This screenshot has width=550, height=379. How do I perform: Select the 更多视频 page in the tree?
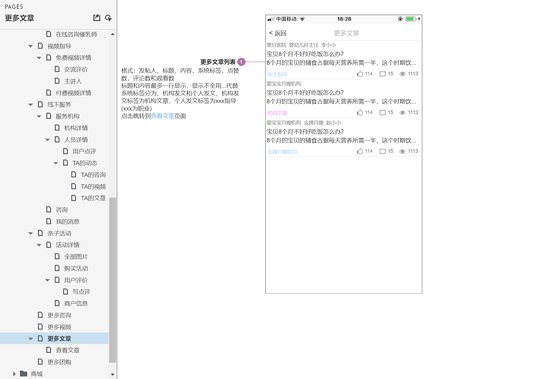click(59, 327)
